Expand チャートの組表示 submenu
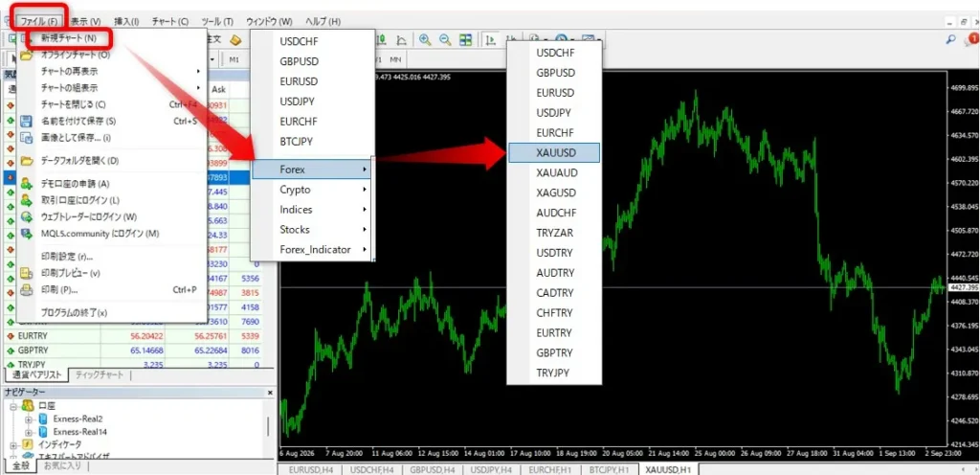Viewport: 980px width, 475px height. pos(111,87)
